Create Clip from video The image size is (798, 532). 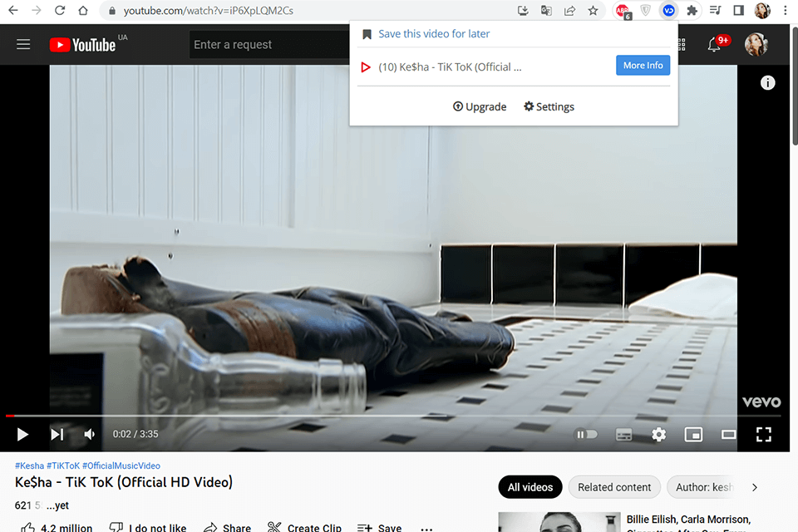[x=304, y=527]
